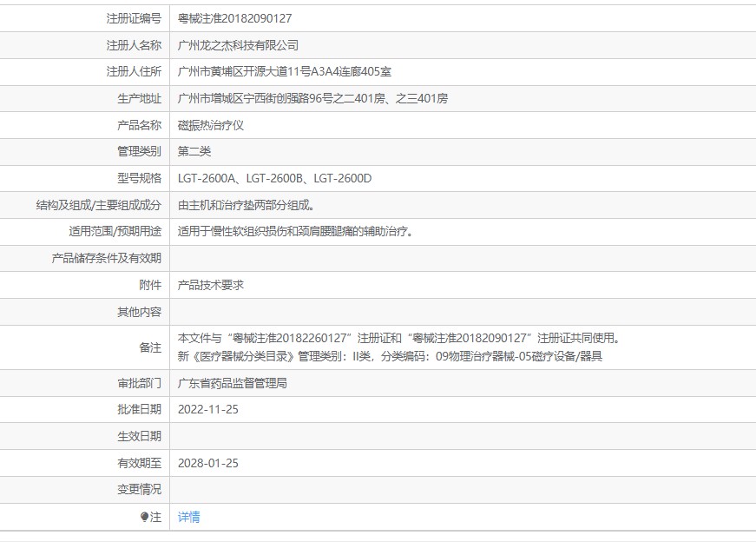
Task: Select registration number 粤械注准20182090127
Action: pyautogui.click(x=235, y=18)
